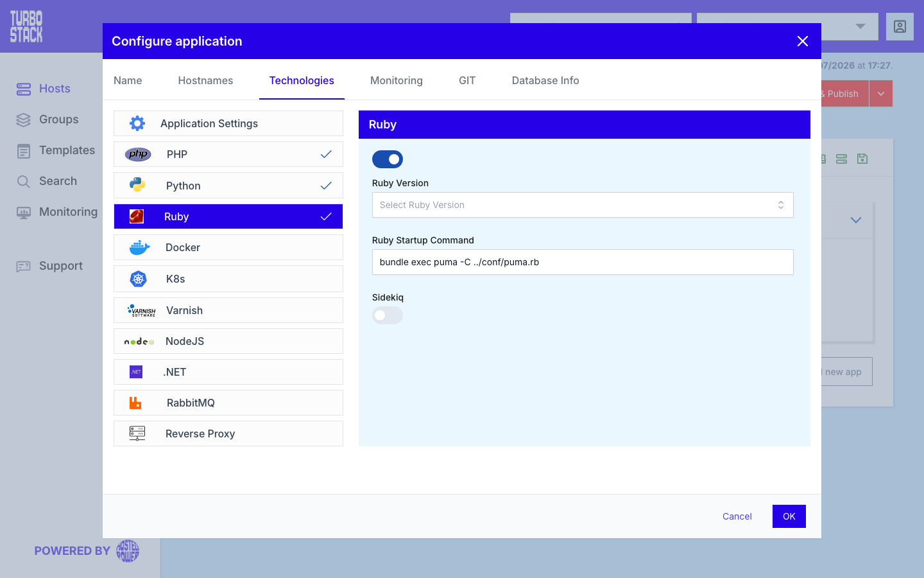Select the Technologies tab
This screenshot has width=924, height=578.
tap(302, 80)
